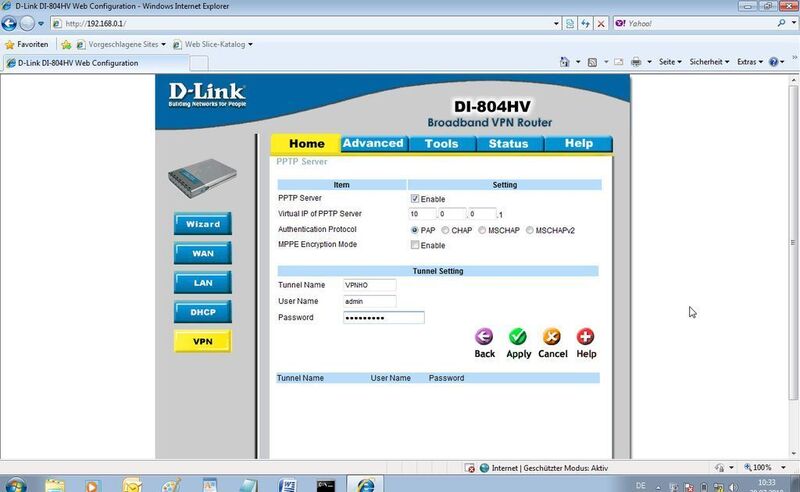This screenshot has width=800, height=492.
Task: Open Paint from the taskbar
Action: (171, 484)
